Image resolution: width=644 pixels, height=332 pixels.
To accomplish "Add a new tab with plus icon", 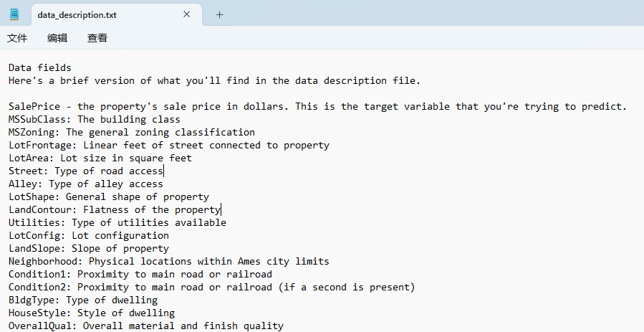I will pos(219,15).
